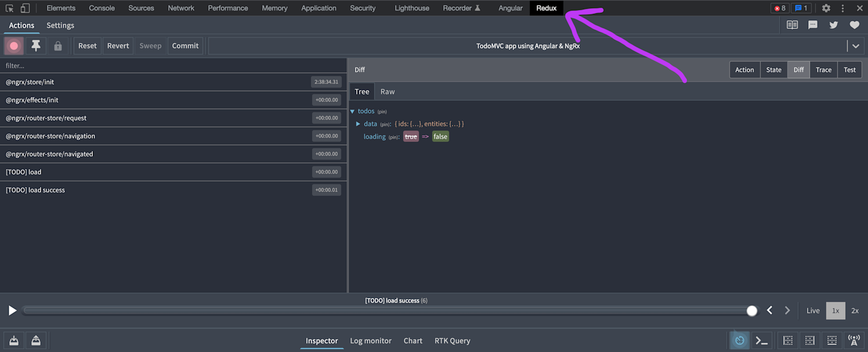Click the export state icon
This screenshot has height=352, width=868.
coord(36,340)
